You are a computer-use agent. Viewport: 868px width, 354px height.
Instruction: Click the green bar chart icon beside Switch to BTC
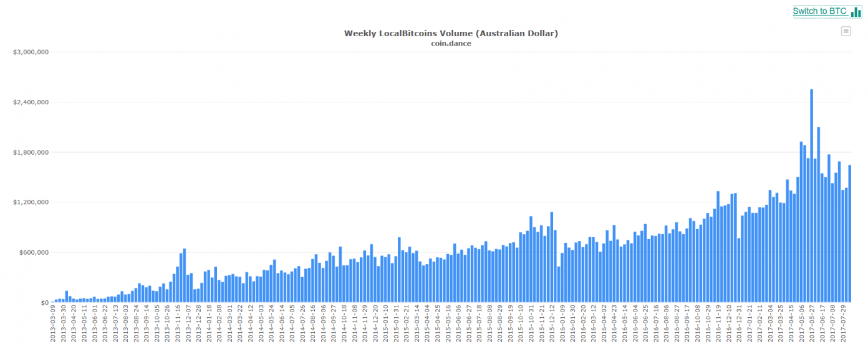[856, 12]
